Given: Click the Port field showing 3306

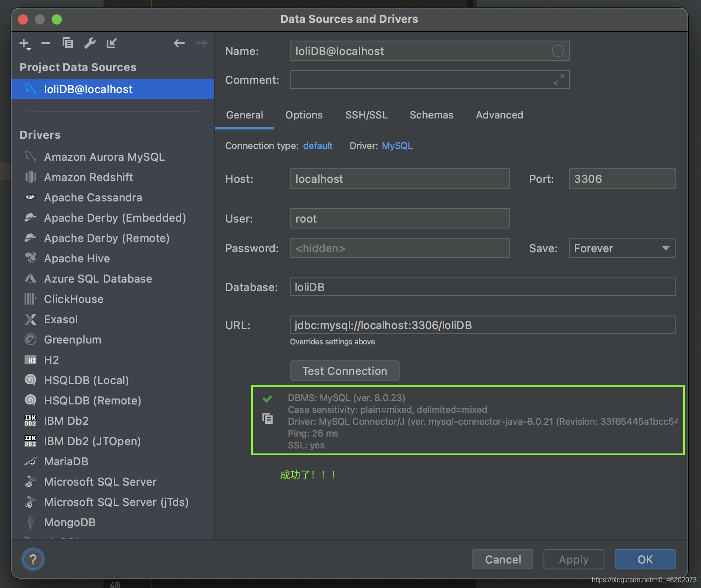Looking at the screenshot, I should (x=622, y=179).
